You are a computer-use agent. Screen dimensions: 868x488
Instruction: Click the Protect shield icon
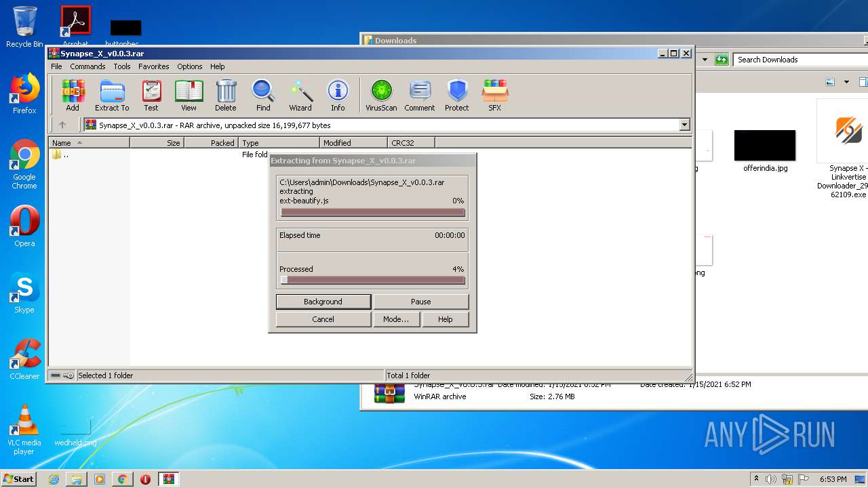tap(457, 95)
